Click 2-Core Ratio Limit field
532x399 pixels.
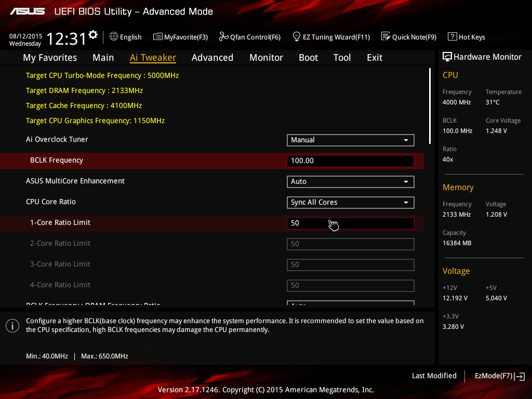coord(351,244)
